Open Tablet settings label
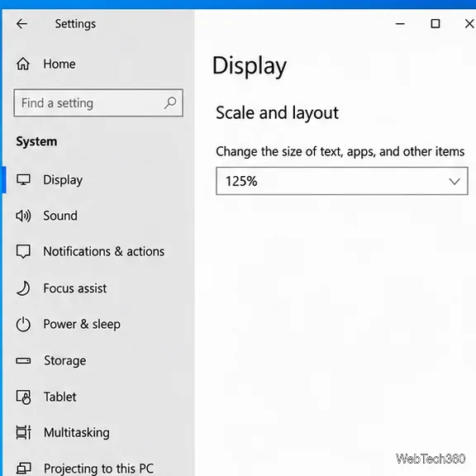Image resolution: width=476 pixels, height=476 pixels. 60,397
